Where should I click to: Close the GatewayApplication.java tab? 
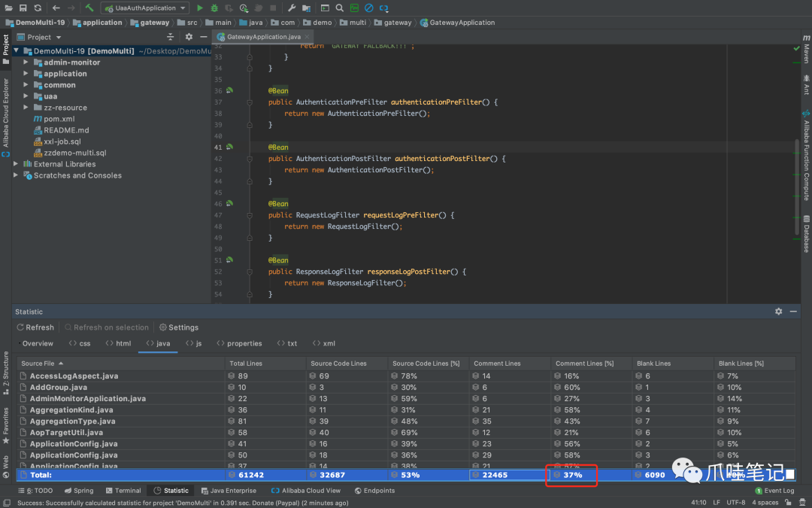coord(307,37)
